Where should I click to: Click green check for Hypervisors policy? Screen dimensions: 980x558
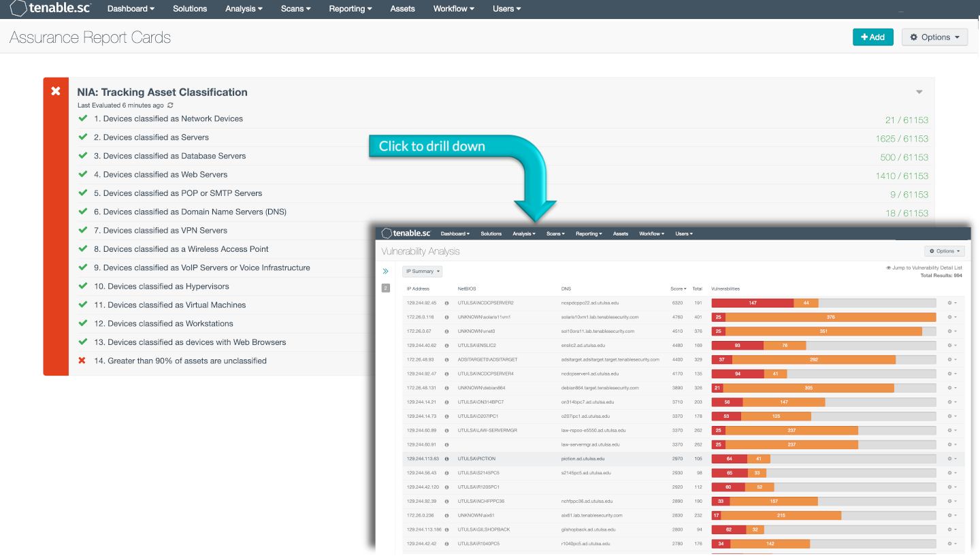(83, 286)
